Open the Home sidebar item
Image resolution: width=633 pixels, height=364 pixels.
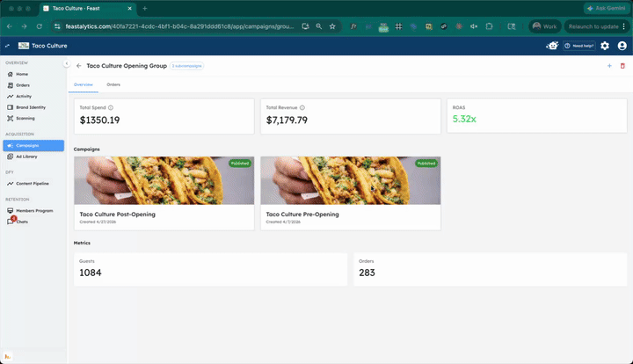[33, 74]
